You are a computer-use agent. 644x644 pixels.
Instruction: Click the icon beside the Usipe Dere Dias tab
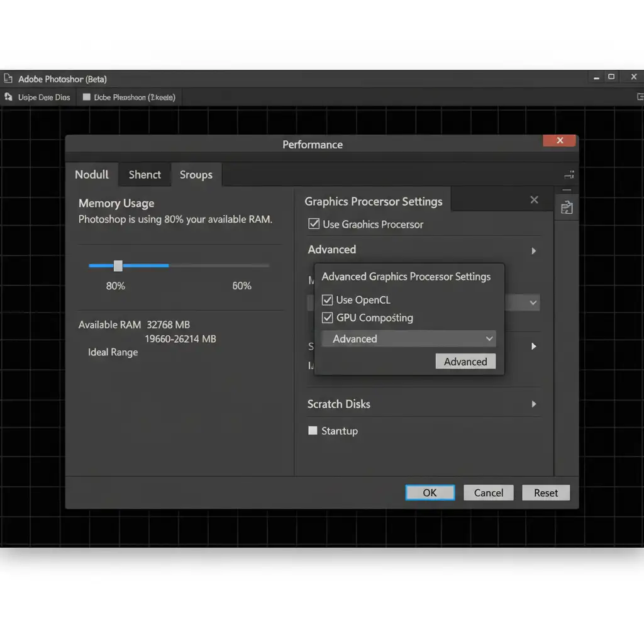(8, 97)
